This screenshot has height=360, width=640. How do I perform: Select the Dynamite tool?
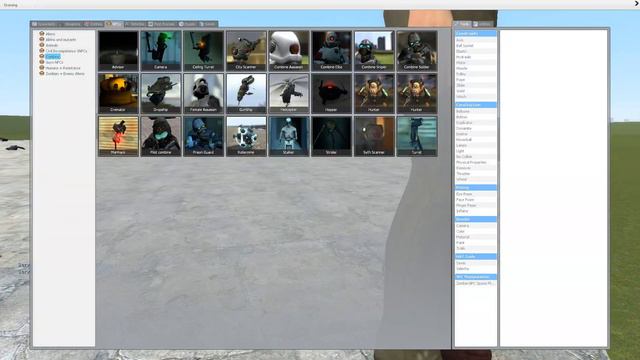pos(476,128)
